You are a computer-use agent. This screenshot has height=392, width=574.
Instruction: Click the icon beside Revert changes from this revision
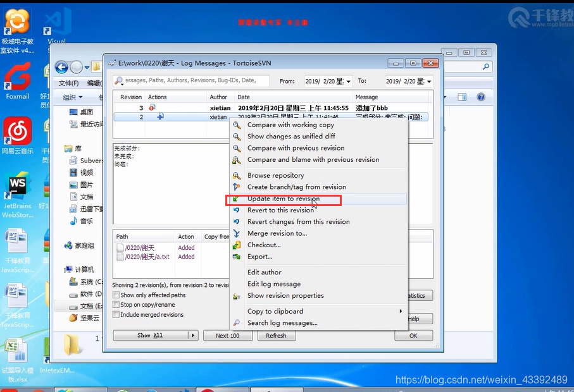pyautogui.click(x=237, y=222)
